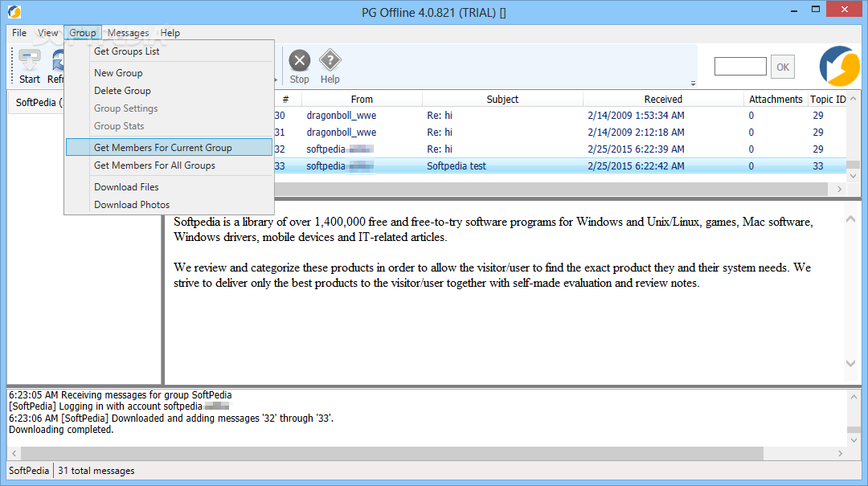Select Delete Group menu entry
Image resolution: width=868 pixels, height=486 pixels.
(170, 90)
